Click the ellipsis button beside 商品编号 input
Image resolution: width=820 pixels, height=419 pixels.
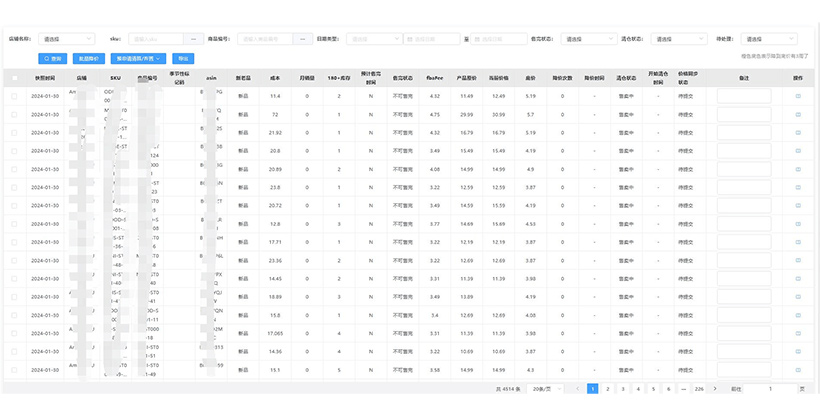click(x=302, y=39)
